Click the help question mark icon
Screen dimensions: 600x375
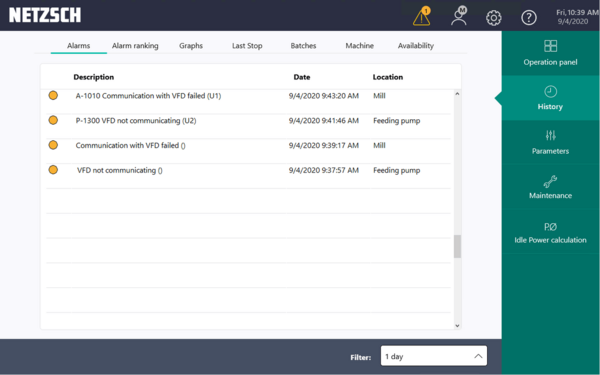529,18
